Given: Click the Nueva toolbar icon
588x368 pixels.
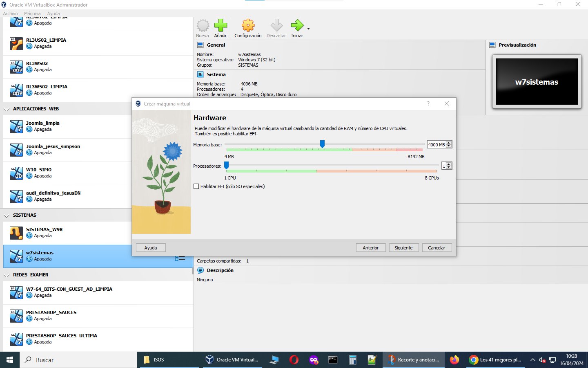Looking at the screenshot, I should click(x=203, y=26).
